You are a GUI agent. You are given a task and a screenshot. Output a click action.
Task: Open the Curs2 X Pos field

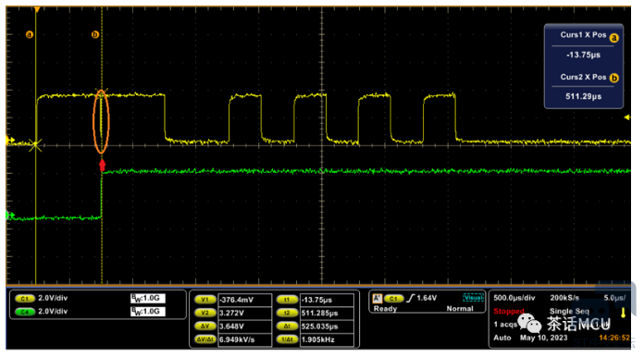[x=583, y=87]
